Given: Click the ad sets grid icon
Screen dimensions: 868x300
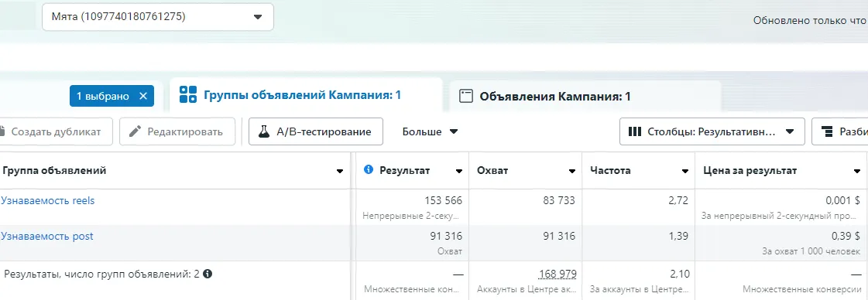Looking at the screenshot, I should click(x=188, y=94).
